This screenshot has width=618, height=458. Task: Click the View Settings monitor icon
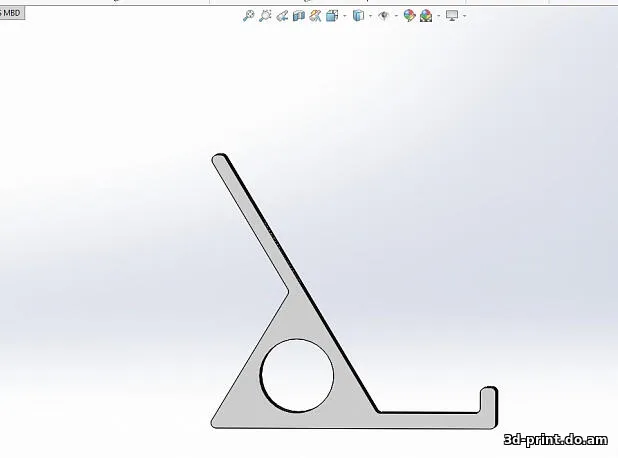(x=452, y=16)
